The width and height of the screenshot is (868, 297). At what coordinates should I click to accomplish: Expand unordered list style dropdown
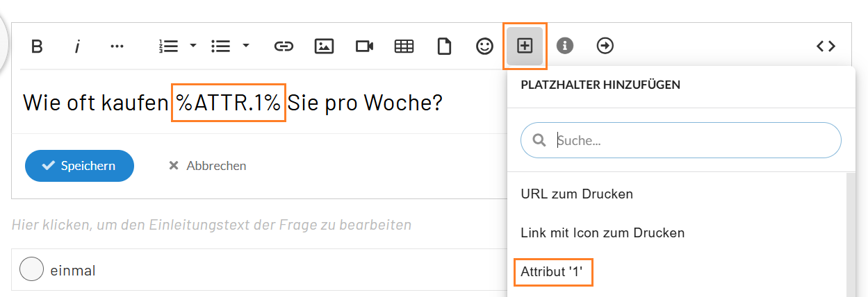pos(246,46)
